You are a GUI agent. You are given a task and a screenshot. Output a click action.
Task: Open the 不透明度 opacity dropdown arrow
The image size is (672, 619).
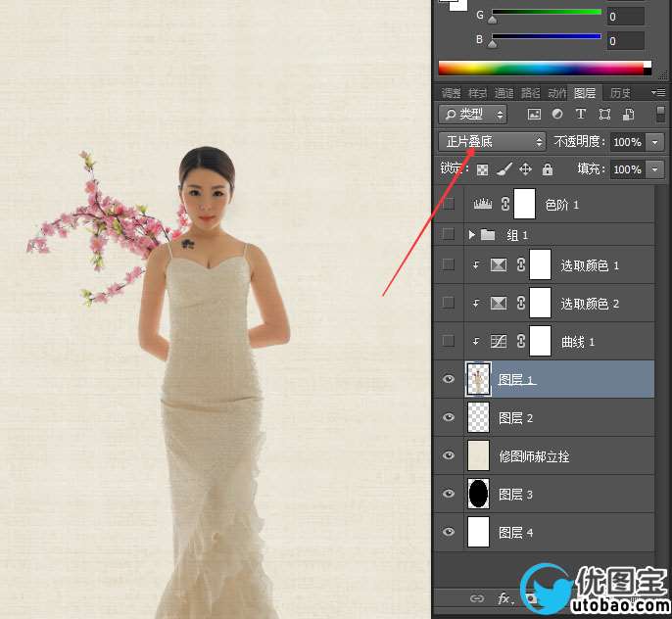pyautogui.click(x=654, y=142)
